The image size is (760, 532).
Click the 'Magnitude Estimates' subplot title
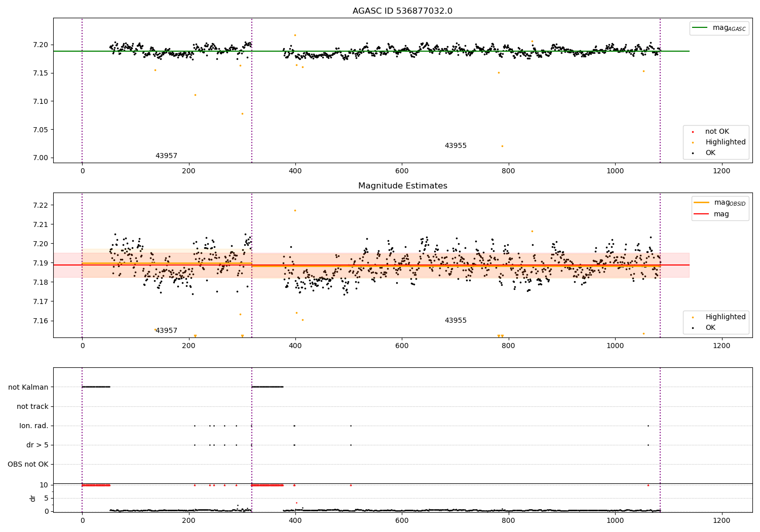pos(402,186)
